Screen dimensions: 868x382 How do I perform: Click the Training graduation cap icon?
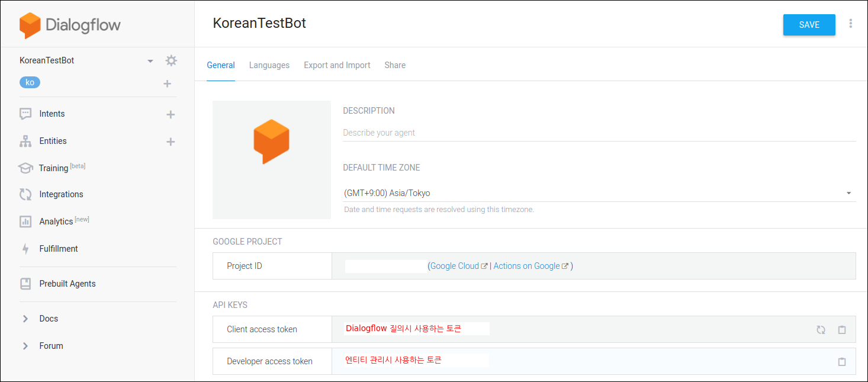(x=25, y=168)
